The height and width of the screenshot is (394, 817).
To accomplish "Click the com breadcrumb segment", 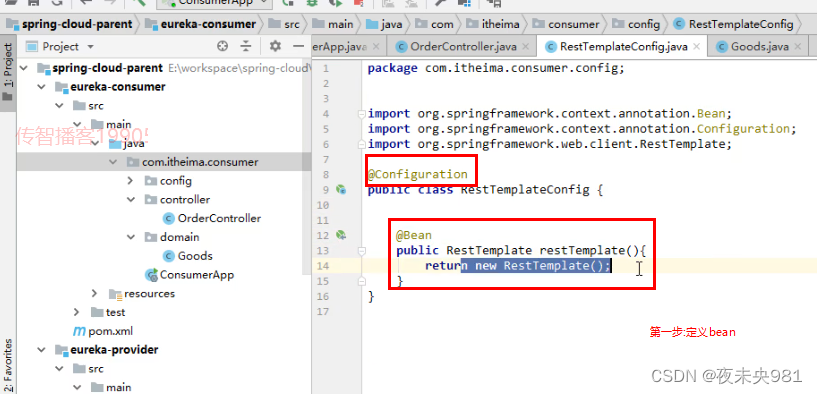I will (435, 24).
